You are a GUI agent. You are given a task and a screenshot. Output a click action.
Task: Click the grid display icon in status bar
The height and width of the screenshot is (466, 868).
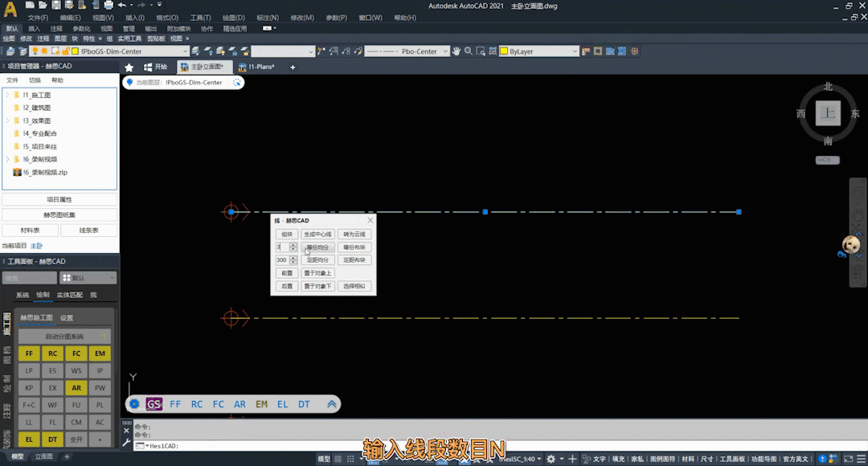pos(338,459)
